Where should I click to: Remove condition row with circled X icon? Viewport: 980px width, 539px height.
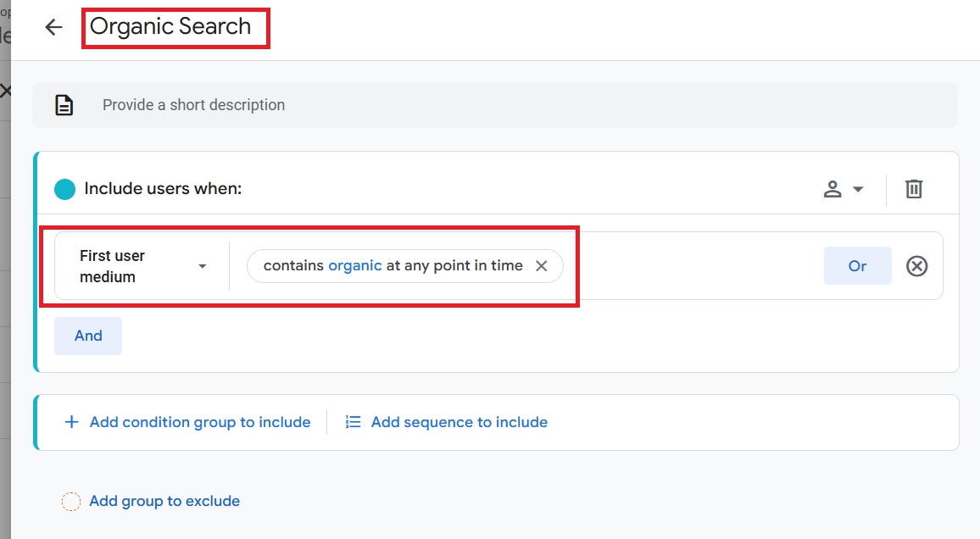coord(917,266)
